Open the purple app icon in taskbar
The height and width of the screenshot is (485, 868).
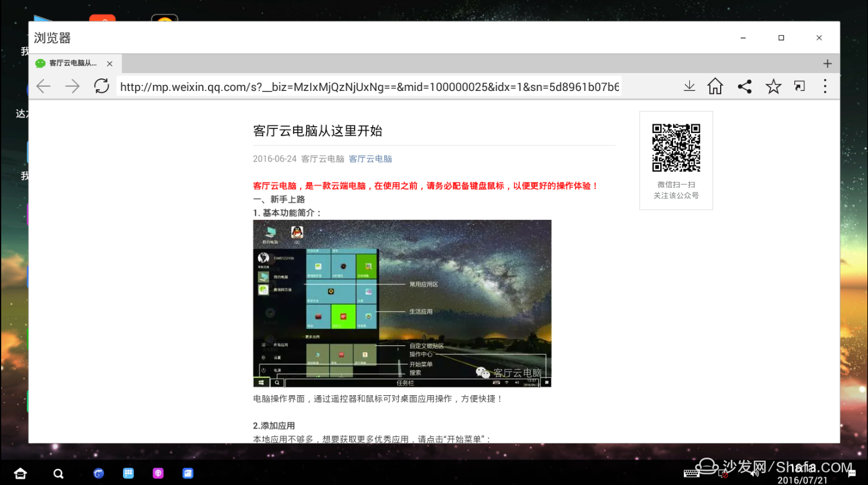pyautogui.click(x=158, y=473)
